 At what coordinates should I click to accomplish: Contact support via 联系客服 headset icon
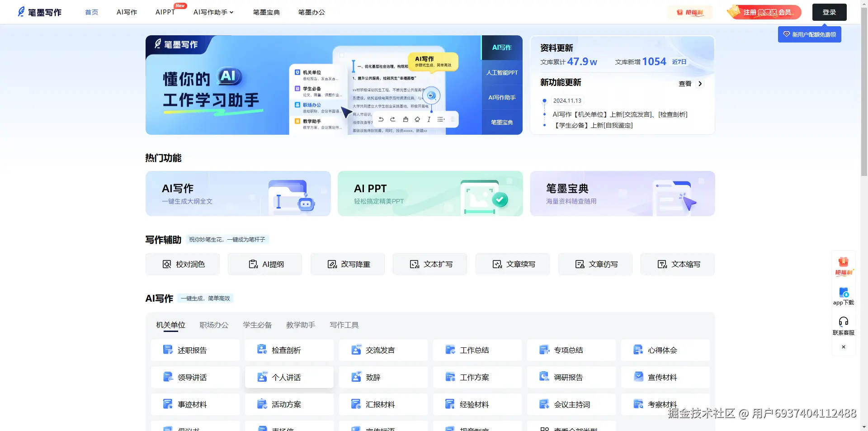point(843,326)
